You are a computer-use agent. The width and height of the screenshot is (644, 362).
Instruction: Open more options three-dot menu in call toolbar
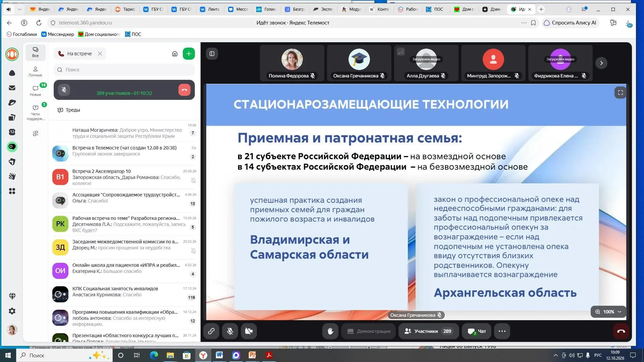[502, 331]
